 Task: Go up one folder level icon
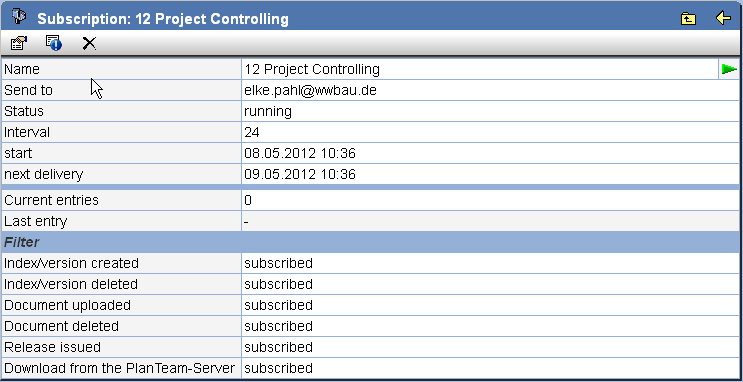point(688,19)
